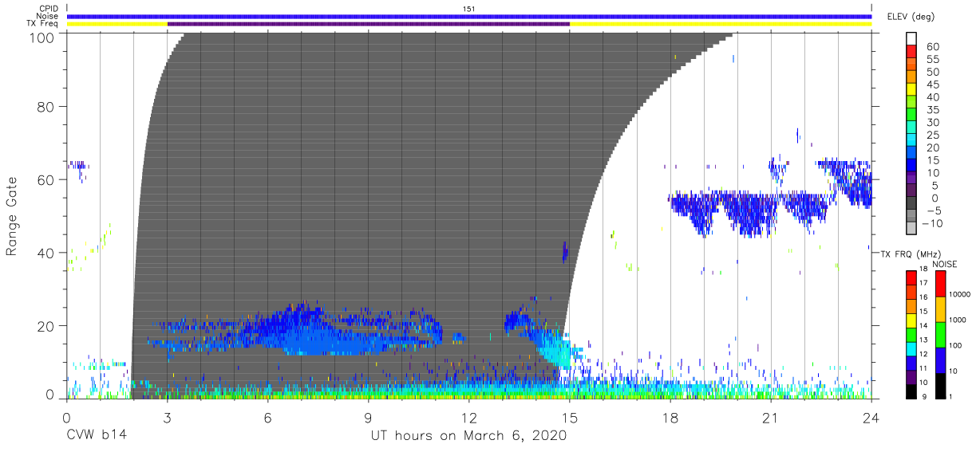
Task: Click the blue Noise bar above the plot
Action: 469,16
